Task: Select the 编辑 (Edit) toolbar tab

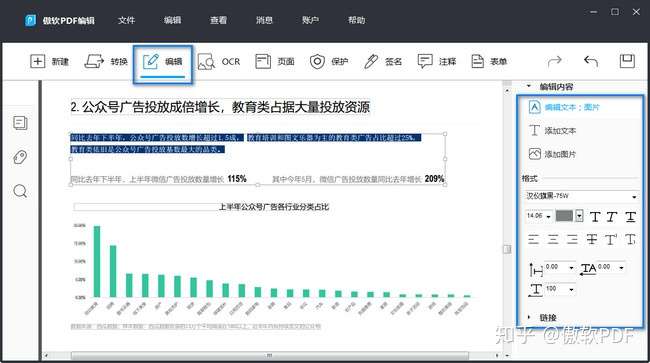Action: tap(162, 63)
